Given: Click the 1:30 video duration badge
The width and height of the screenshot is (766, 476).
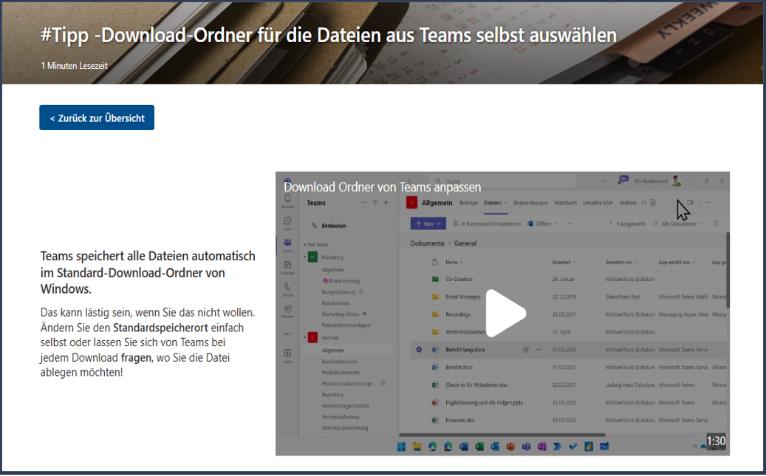Looking at the screenshot, I should [716, 441].
